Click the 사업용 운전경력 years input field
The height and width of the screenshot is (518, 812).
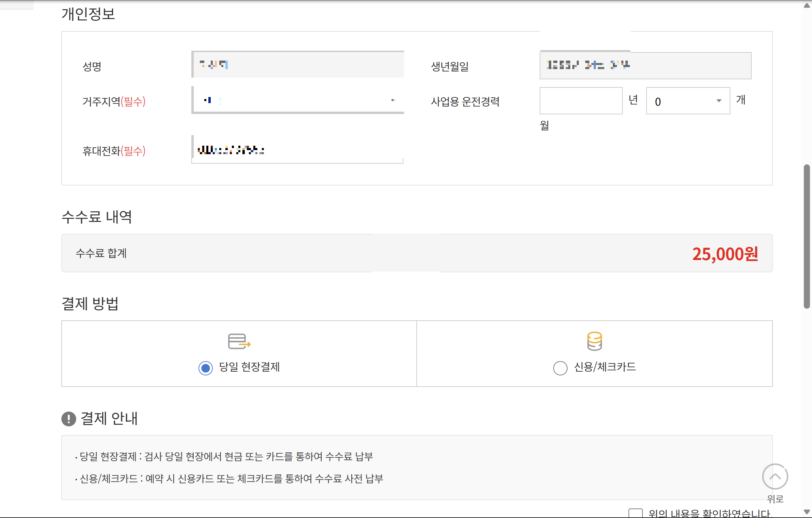581,101
